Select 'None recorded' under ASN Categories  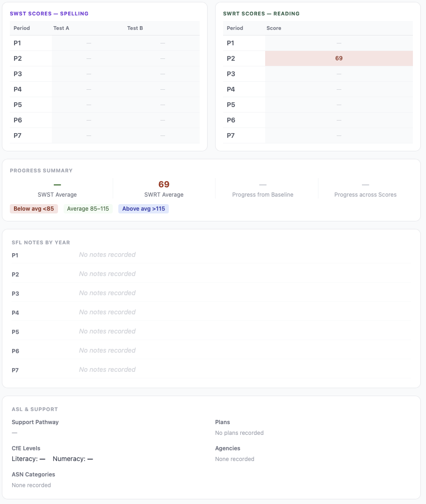[31, 485]
